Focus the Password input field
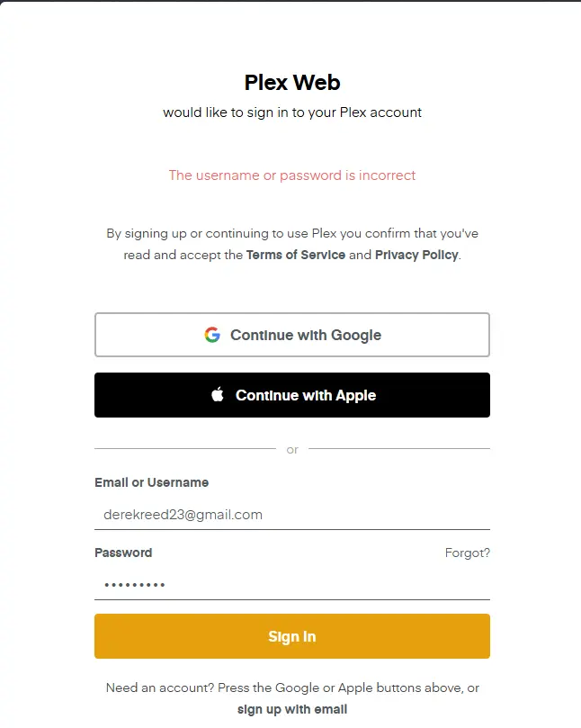Viewport: 581px width, 728px height. point(292,585)
